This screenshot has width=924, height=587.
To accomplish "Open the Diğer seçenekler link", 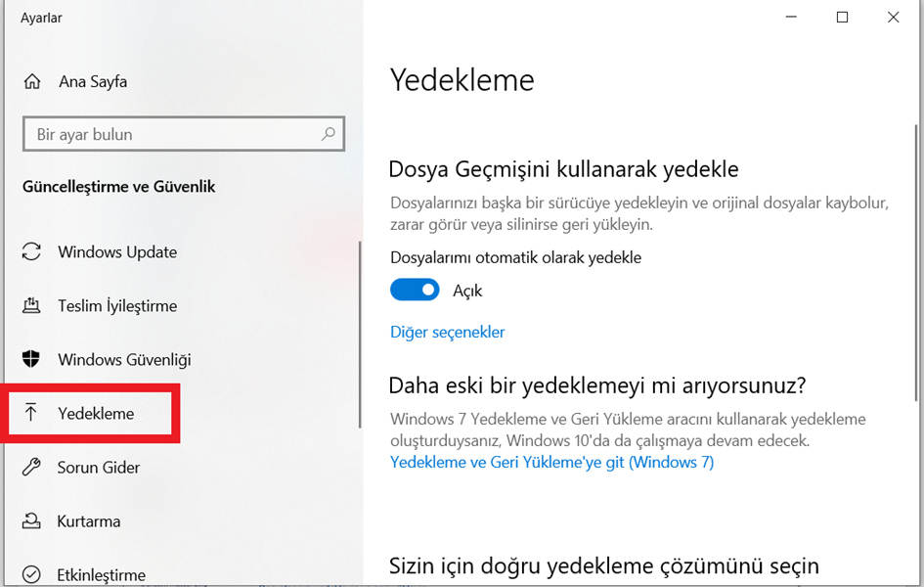I will pyautogui.click(x=447, y=332).
